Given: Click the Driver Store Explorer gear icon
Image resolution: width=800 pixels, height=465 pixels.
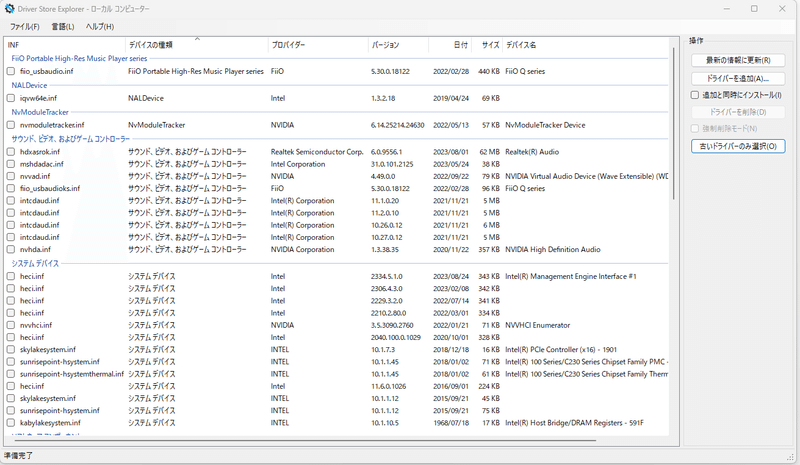Looking at the screenshot, I should (x=9, y=9).
